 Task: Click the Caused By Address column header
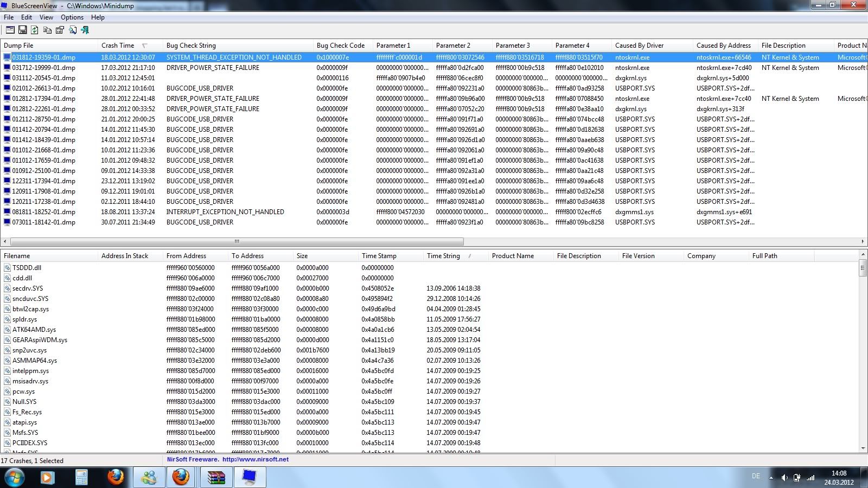coord(726,46)
